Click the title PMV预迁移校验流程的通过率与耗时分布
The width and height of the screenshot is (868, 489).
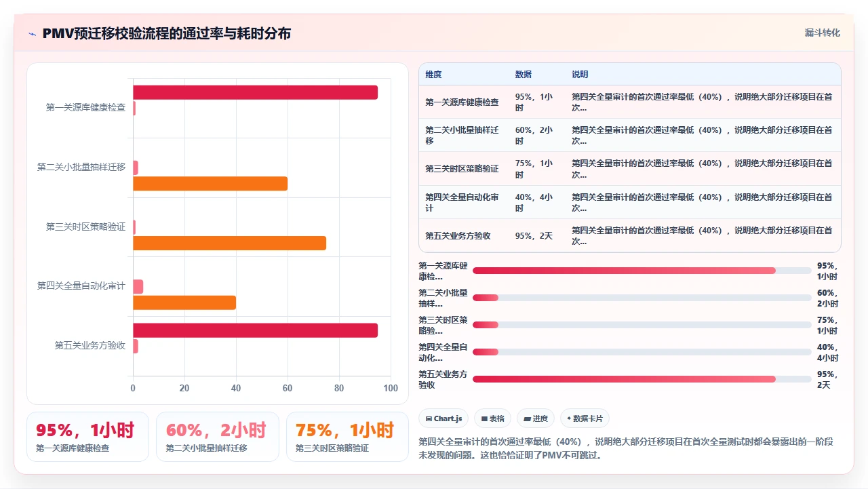click(167, 33)
